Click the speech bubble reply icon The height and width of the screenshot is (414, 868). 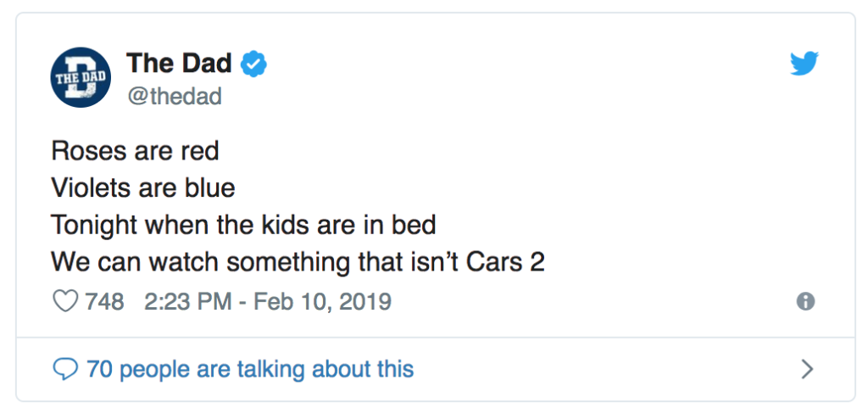(65, 369)
